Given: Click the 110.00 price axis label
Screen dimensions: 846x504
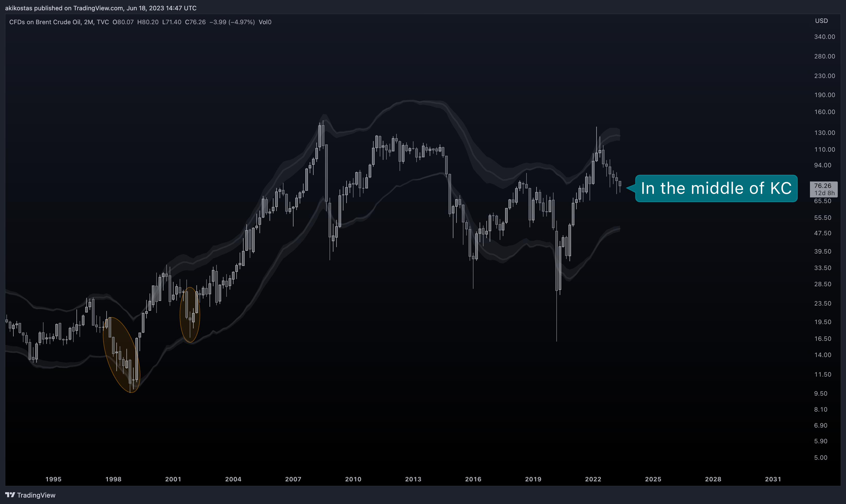Looking at the screenshot, I should 824,150.
